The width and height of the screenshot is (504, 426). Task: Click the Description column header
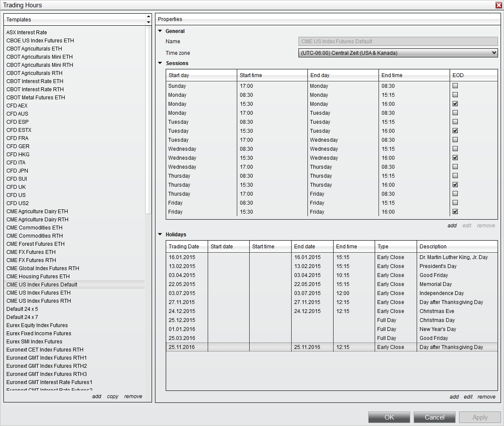[457, 247]
